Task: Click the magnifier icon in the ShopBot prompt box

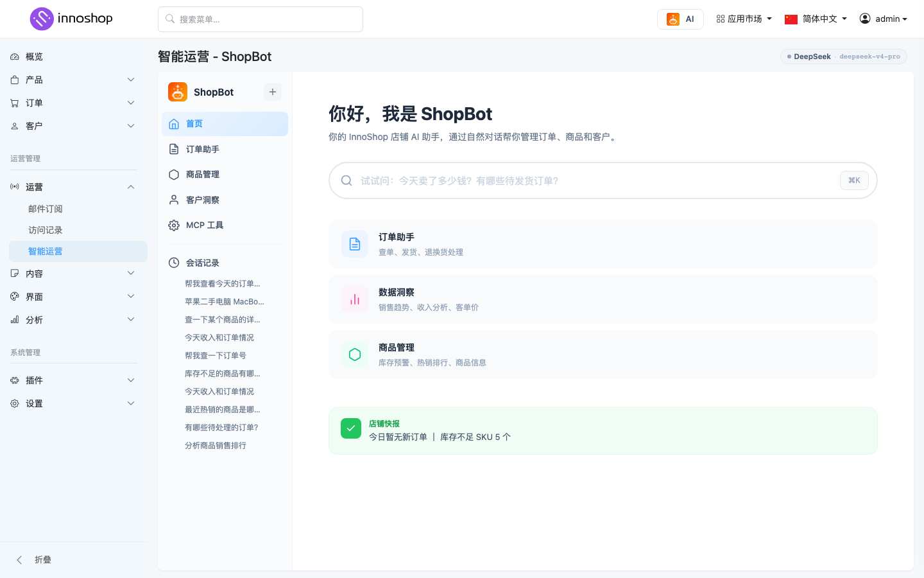Action: [x=346, y=180]
